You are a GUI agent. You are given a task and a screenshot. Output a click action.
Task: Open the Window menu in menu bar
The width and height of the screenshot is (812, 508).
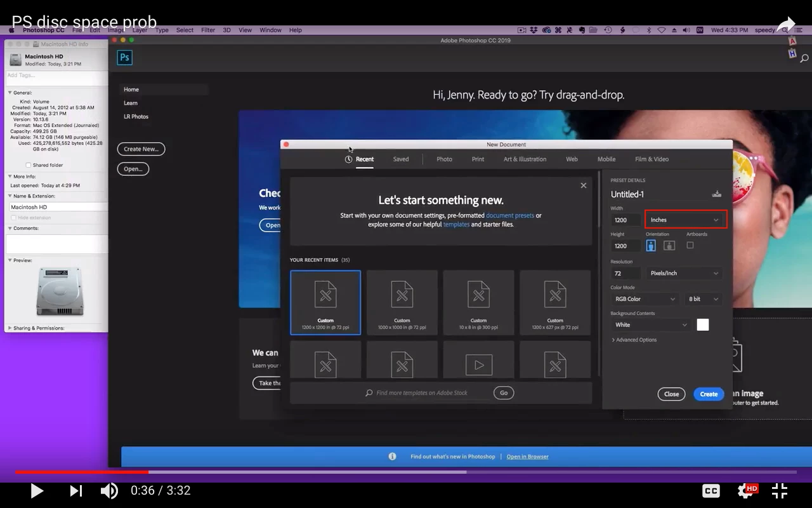[x=270, y=30]
